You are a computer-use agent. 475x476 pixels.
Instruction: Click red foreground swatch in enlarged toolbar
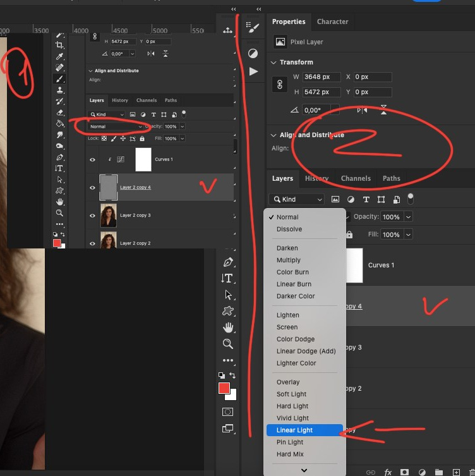click(224, 388)
